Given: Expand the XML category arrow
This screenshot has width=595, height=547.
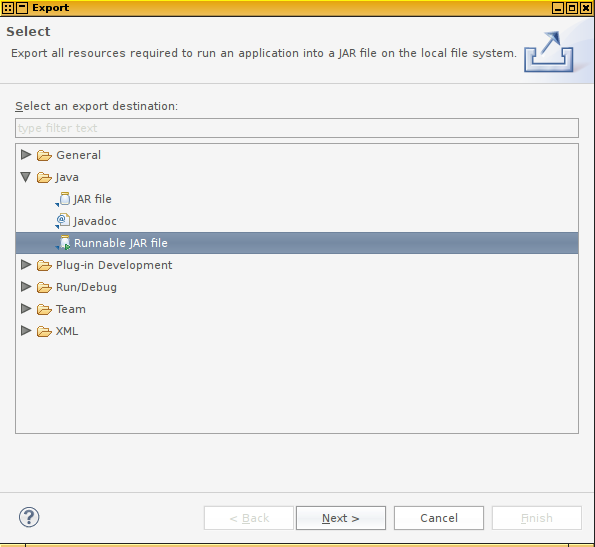Looking at the screenshot, I should click(x=26, y=330).
